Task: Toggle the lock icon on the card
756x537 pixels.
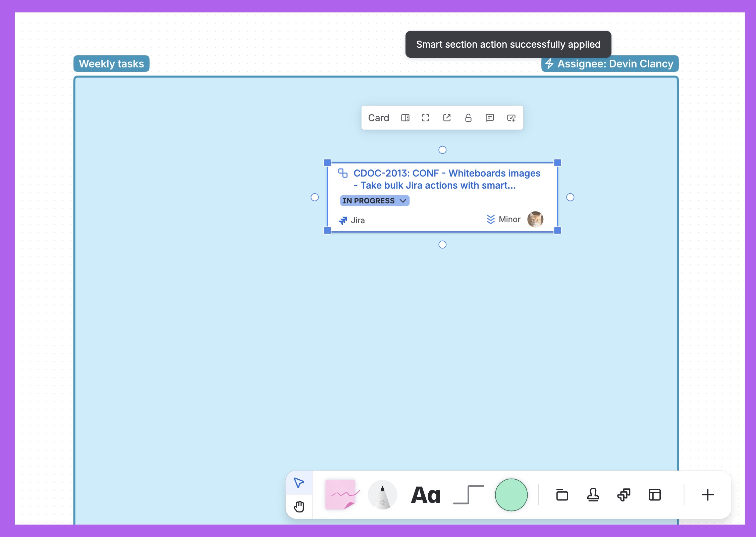Action: click(x=468, y=118)
